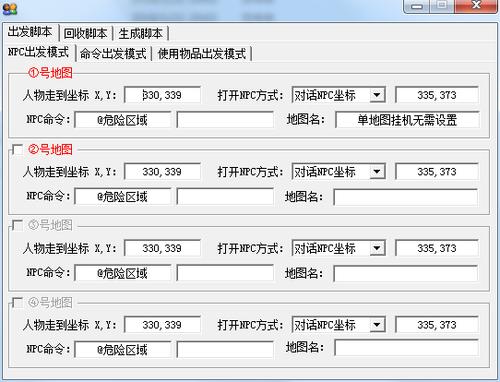This screenshot has width=500, height=382.
Task: Click the ①号地图 group label
Action: coord(50,73)
